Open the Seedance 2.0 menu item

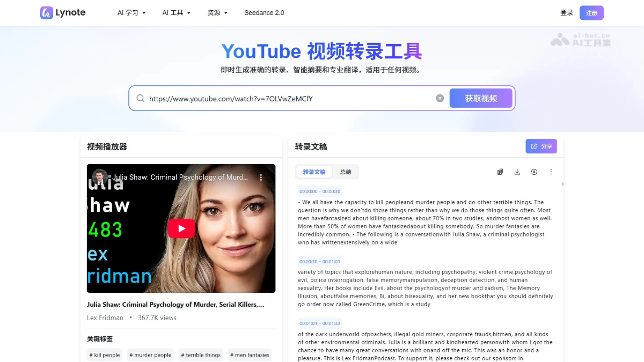click(x=264, y=13)
